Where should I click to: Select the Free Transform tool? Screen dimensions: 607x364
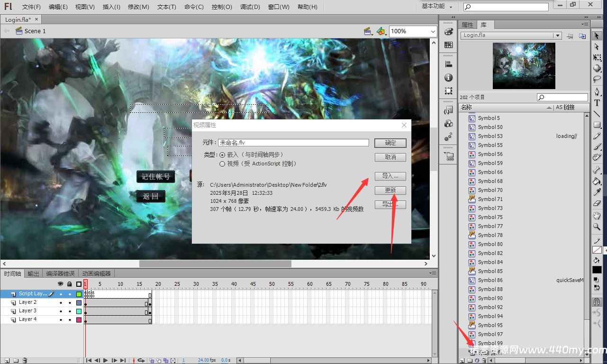[597, 58]
